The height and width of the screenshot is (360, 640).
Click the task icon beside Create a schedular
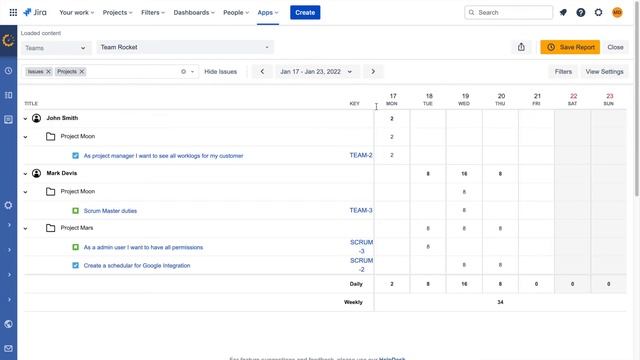tap(76, 265)
